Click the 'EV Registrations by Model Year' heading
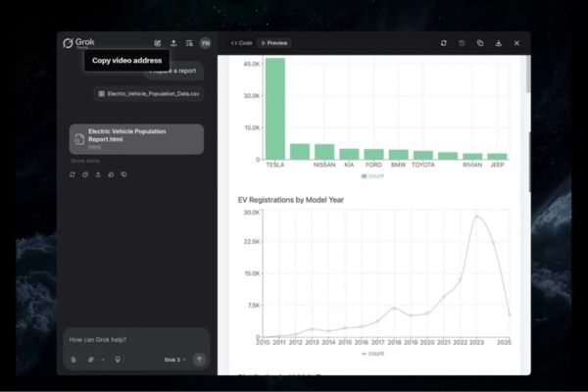588x392 pixels. (x=291, y=200)
